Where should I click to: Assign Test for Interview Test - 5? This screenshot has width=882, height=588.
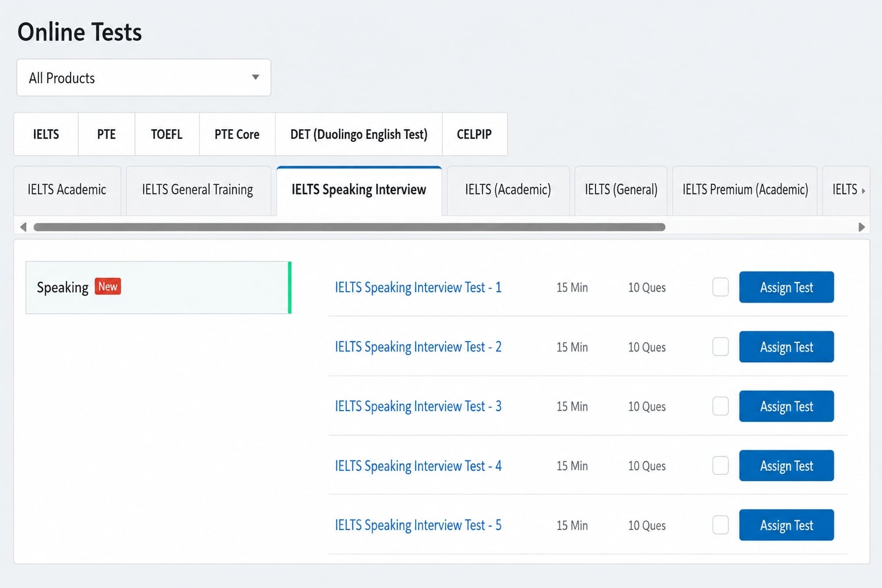[787, 525]
